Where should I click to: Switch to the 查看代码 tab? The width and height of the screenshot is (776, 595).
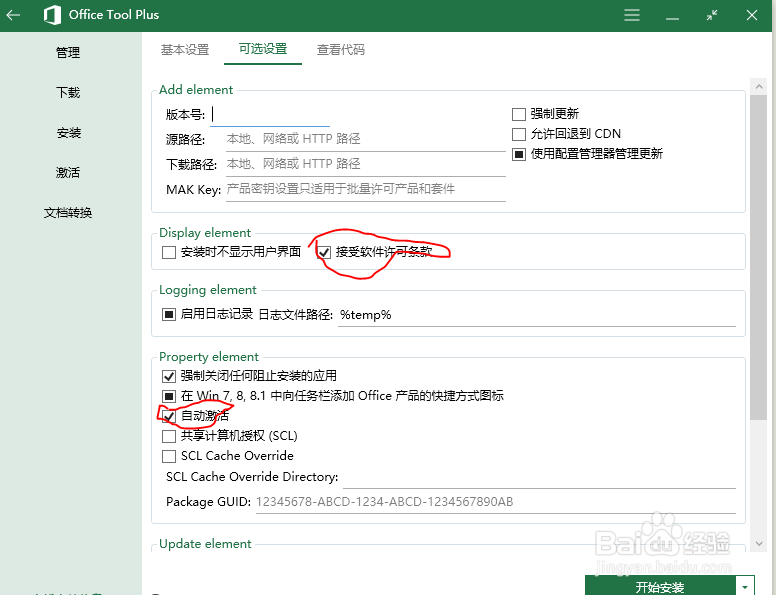click(340, 50)
